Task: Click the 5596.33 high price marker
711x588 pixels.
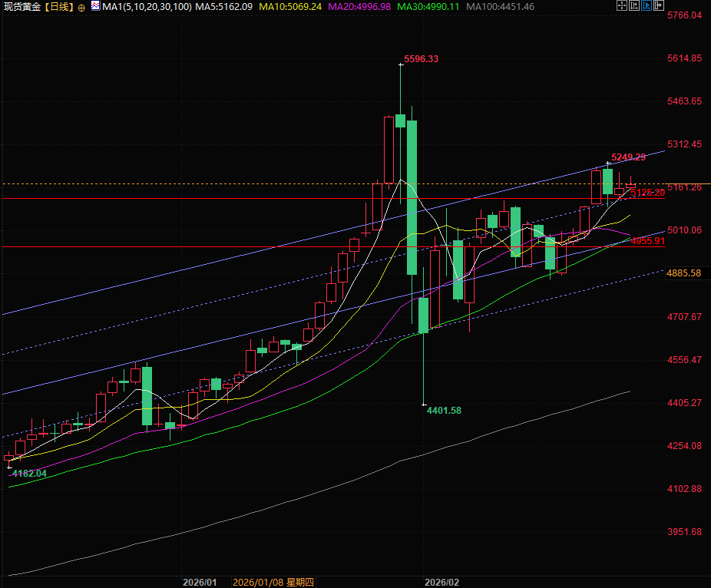Action: coord(422,59)
